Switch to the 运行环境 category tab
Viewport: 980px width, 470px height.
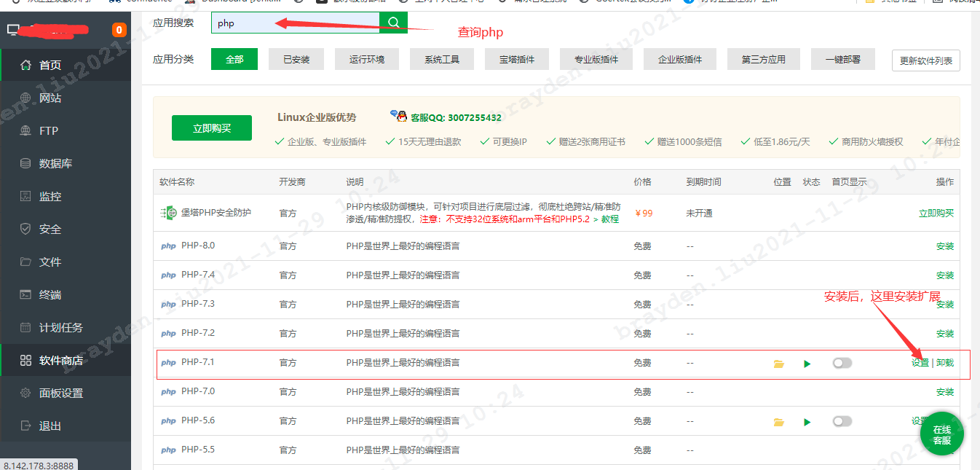pos(366,59)
